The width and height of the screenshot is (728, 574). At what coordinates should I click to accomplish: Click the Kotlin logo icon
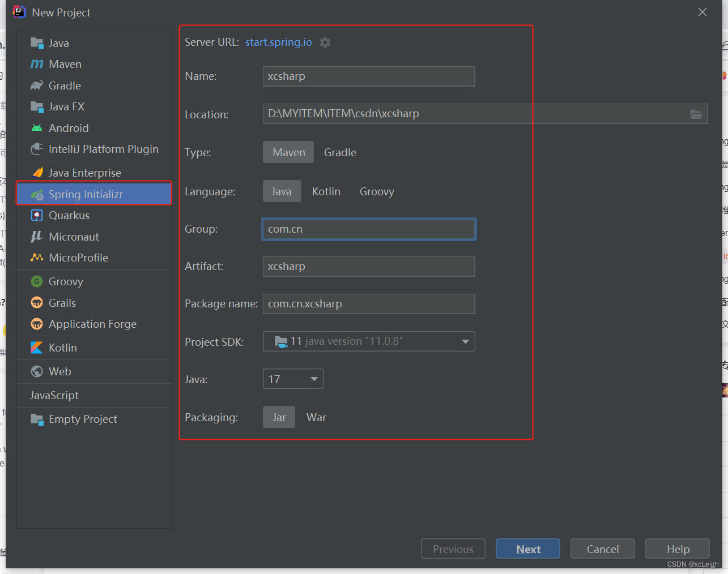37,348
